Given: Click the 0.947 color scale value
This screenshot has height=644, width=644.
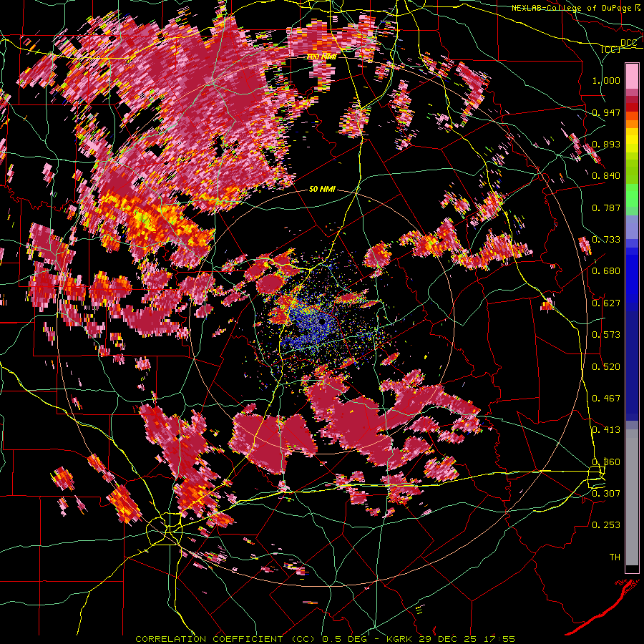Looking at the screenshot, I should click(x=606, y=112).
